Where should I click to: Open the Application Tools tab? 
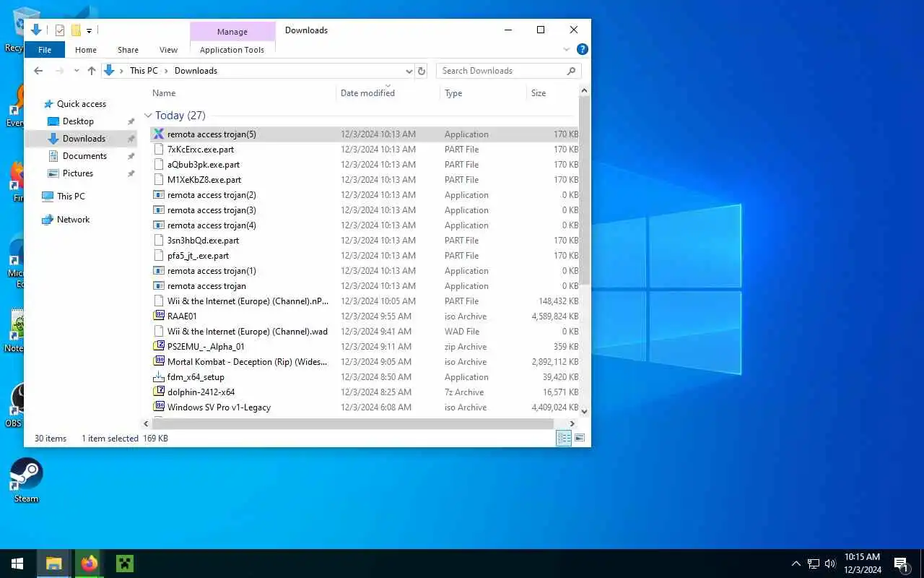tap(232, 50)
